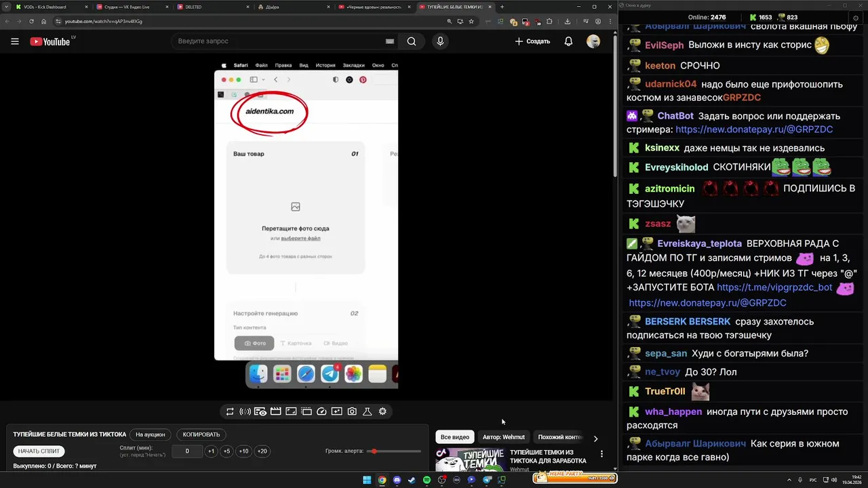Open the t.me/vipgrpzdc_bot link in chat
Image resolution: width=868 pixels, height=488 pixels.
pos(774,287)
